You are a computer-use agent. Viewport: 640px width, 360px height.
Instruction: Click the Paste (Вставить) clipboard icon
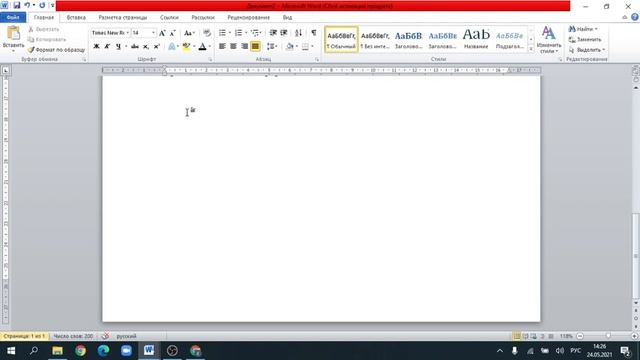(13, 33)
